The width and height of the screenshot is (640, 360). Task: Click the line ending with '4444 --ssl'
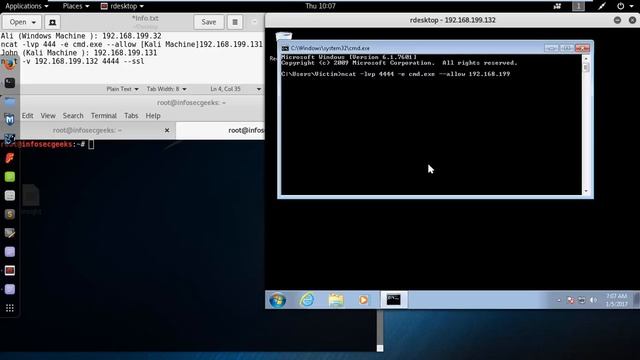coord(72,62)
